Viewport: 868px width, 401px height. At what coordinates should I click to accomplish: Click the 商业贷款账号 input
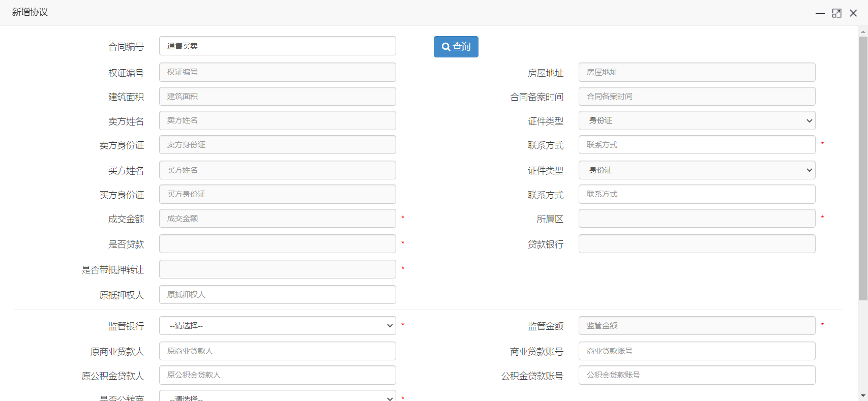[x=697, y=351]
